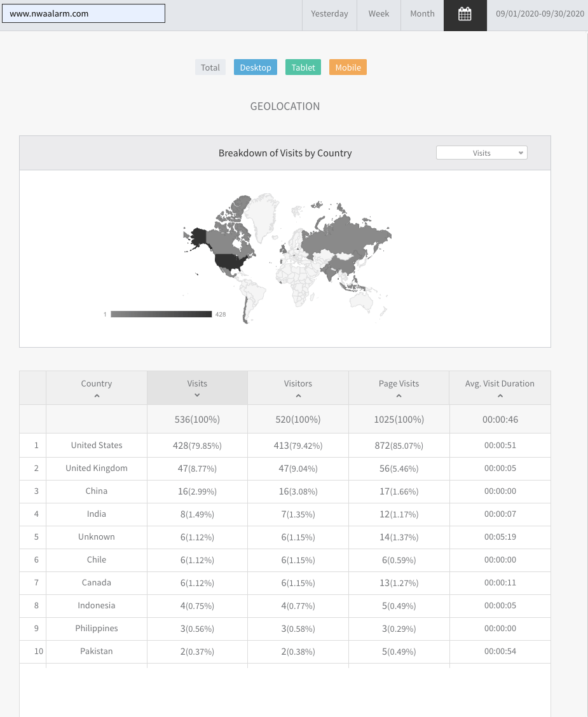The height and width of the screenshot is (717, 588).
Task: Open the Visits metric dropdown
Action: 481,153
